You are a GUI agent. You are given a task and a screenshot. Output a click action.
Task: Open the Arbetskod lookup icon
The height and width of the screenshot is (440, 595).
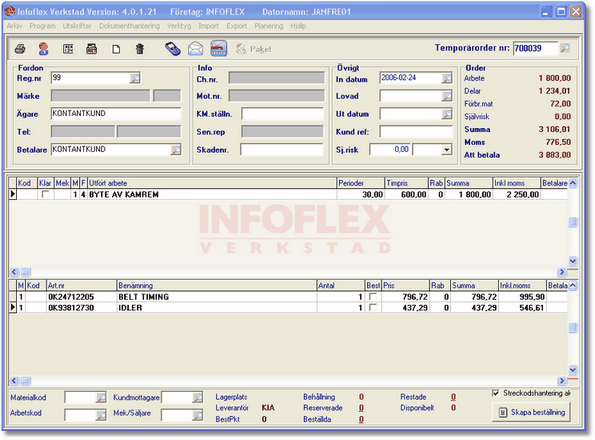pyautogui.click(x=101, y=415)
